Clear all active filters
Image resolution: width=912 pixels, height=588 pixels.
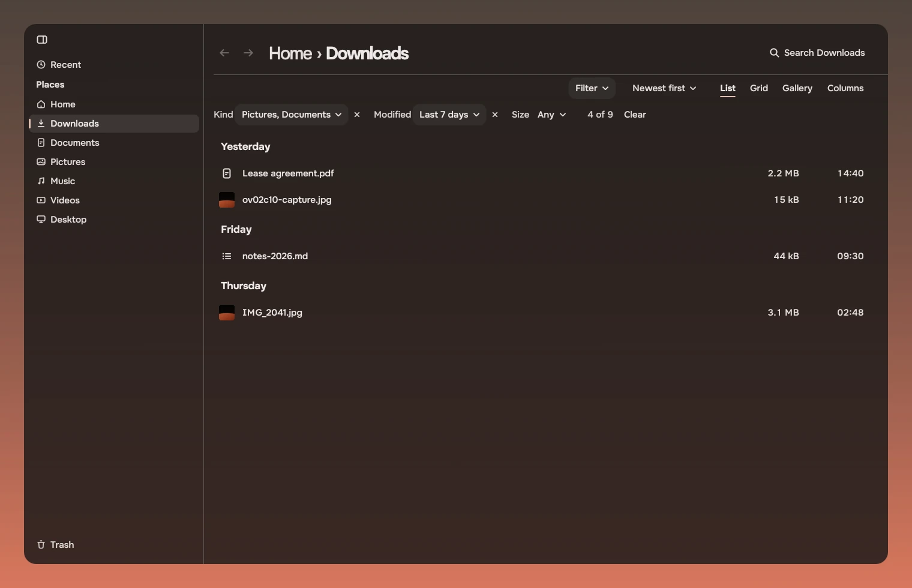[x=635, y=115]
